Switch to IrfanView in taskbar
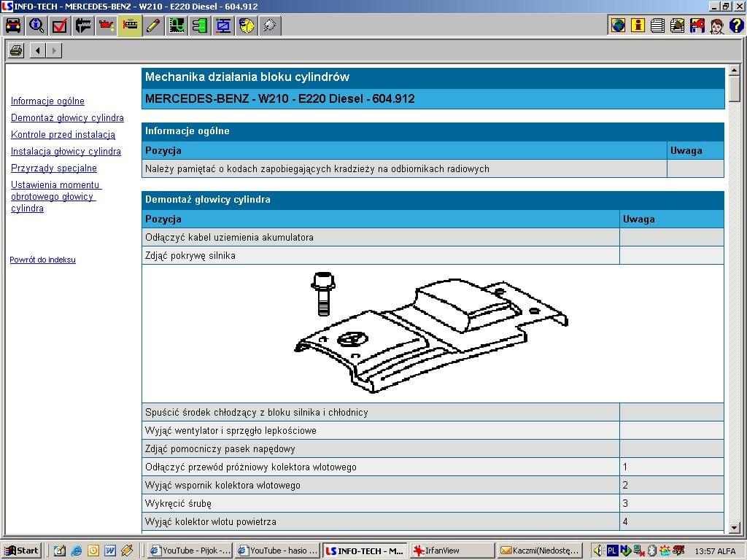This screenshot has width=747, height=560. point(452,551)
